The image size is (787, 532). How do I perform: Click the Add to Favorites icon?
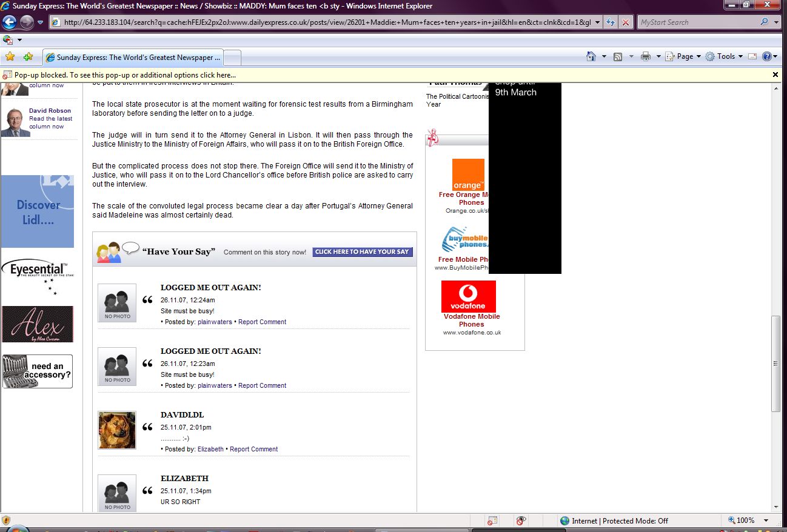tap(28, 57)
